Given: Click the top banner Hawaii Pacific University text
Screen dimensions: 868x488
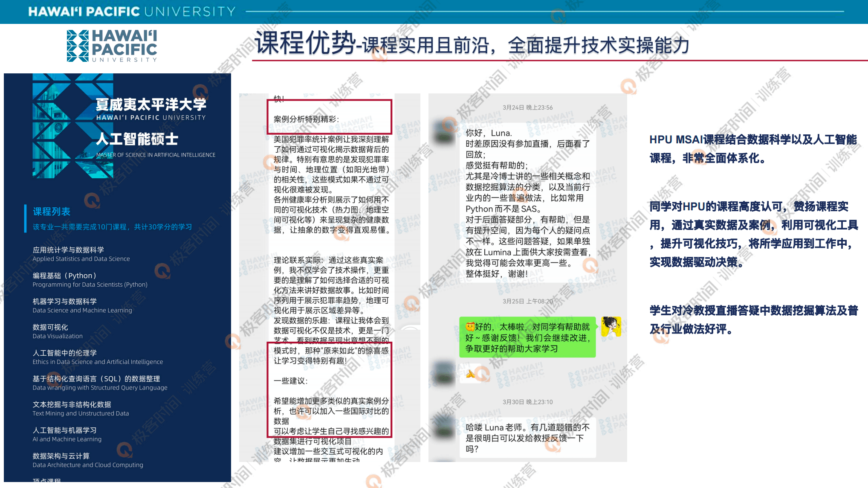Looking at the screenshot, I should click(x=132, y=12).
